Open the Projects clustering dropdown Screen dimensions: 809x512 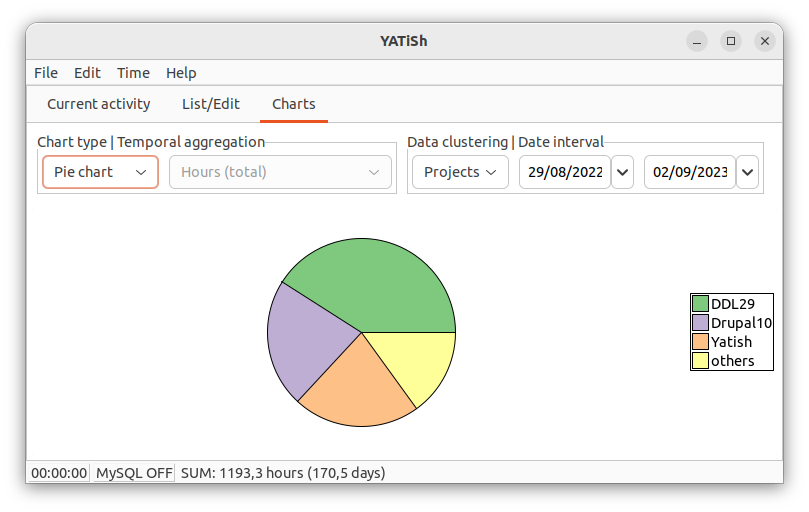[460, 172]
